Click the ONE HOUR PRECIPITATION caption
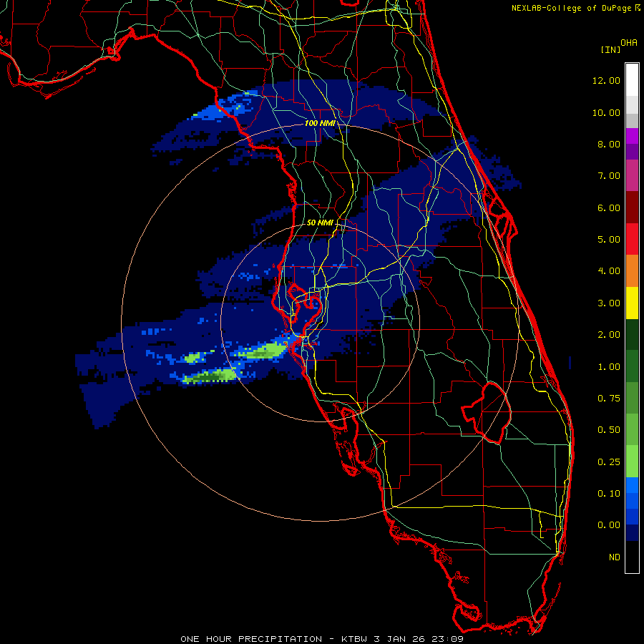The width and height of the screenshot is (644, 644). point(251,639)
